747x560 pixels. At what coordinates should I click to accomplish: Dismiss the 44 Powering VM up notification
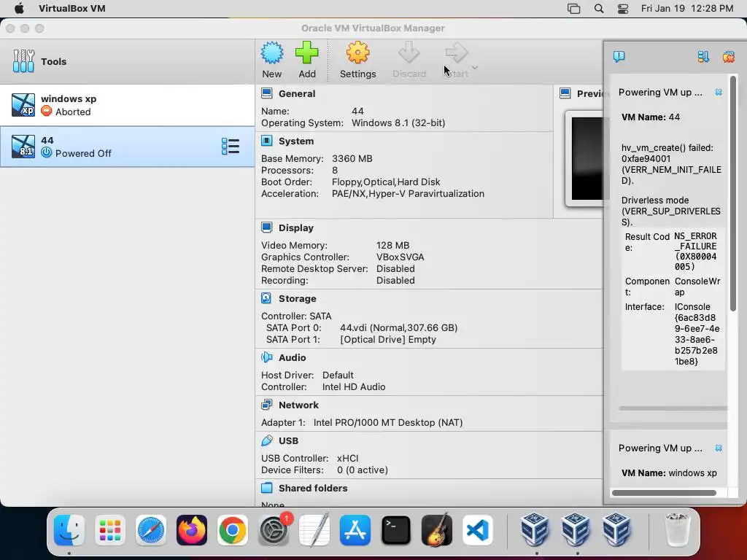[x=719, y=92]
